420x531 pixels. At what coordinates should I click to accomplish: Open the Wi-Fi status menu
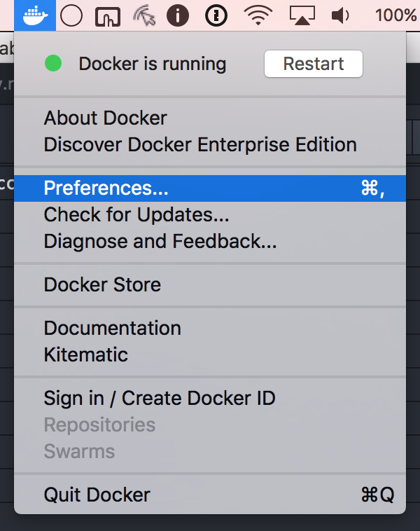[x=258, y=15]
